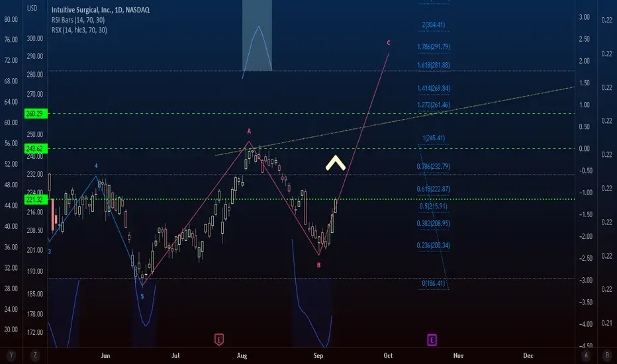
Task: Select the 1.272(261.46) Fibonacci level label
Action: (433, 105)
